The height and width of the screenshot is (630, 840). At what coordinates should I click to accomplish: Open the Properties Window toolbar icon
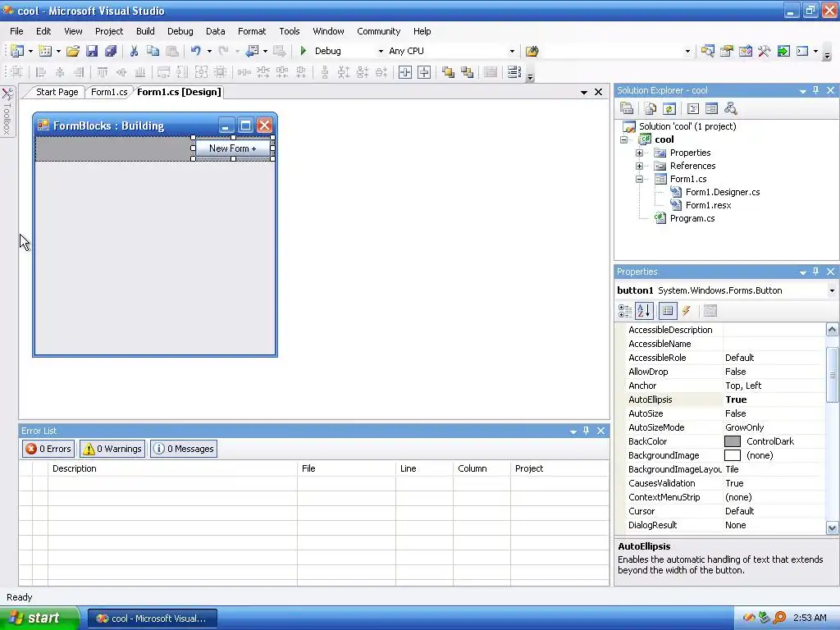click(x=727, y=51)
